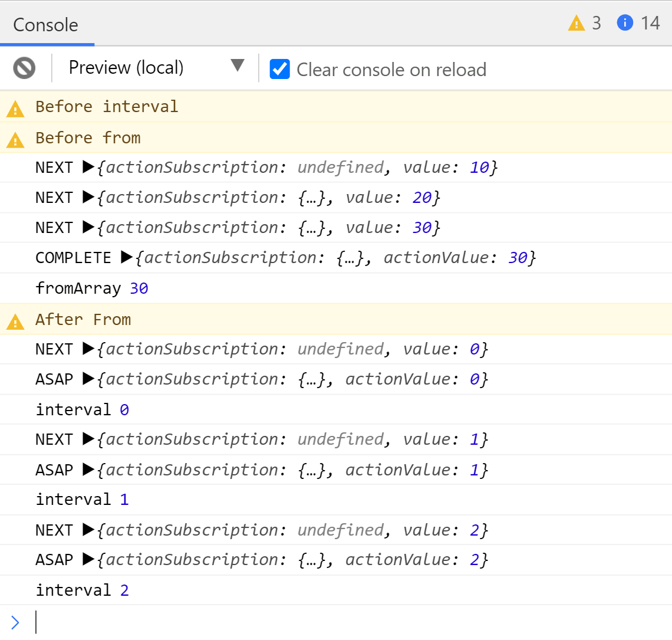Click warning icon beside 'Before from'
The image size is (672, 640).
click(x=15, y=140)
